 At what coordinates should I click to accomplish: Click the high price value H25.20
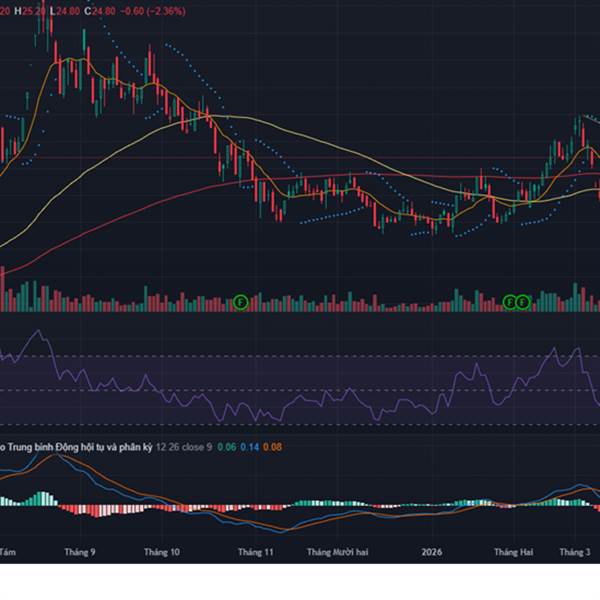(x=30, y=11)
